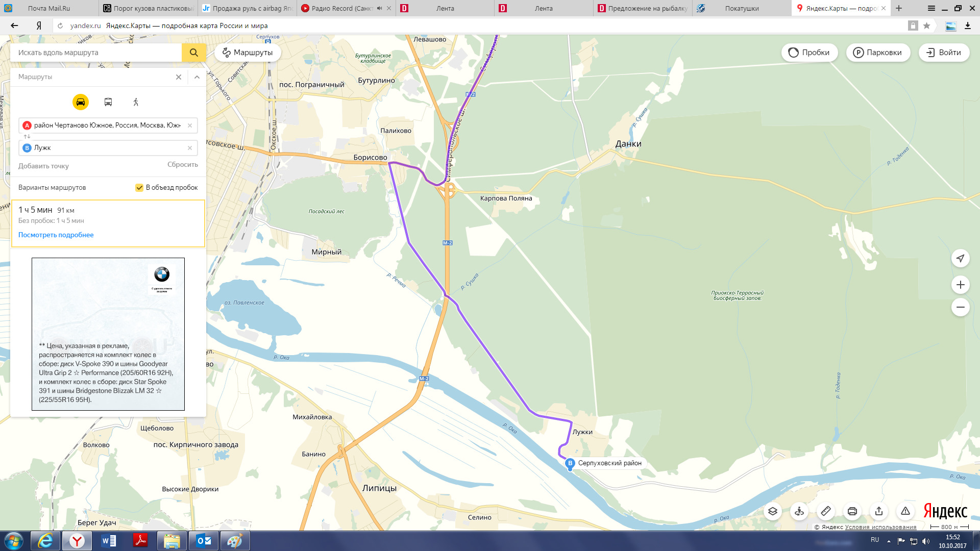Switch to Почта Mail.Ru tab
The height and width of the screenshot is (551, 980).
[x=49, y=8]
